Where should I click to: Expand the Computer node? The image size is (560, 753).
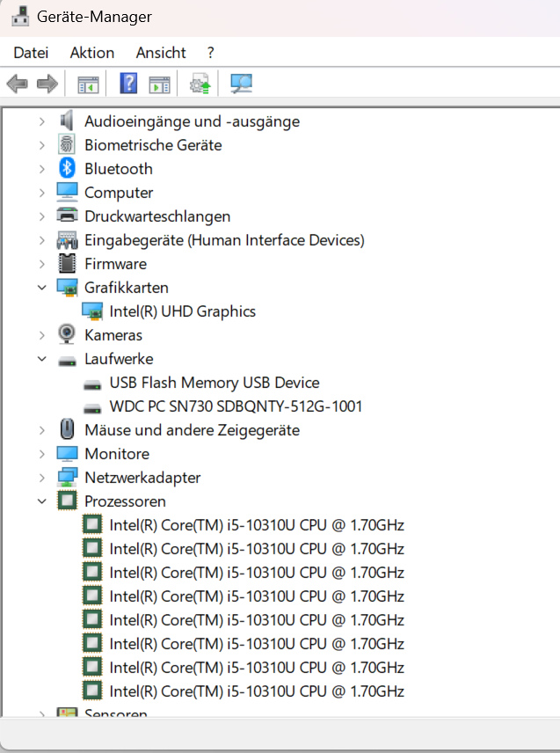(42, 193)
